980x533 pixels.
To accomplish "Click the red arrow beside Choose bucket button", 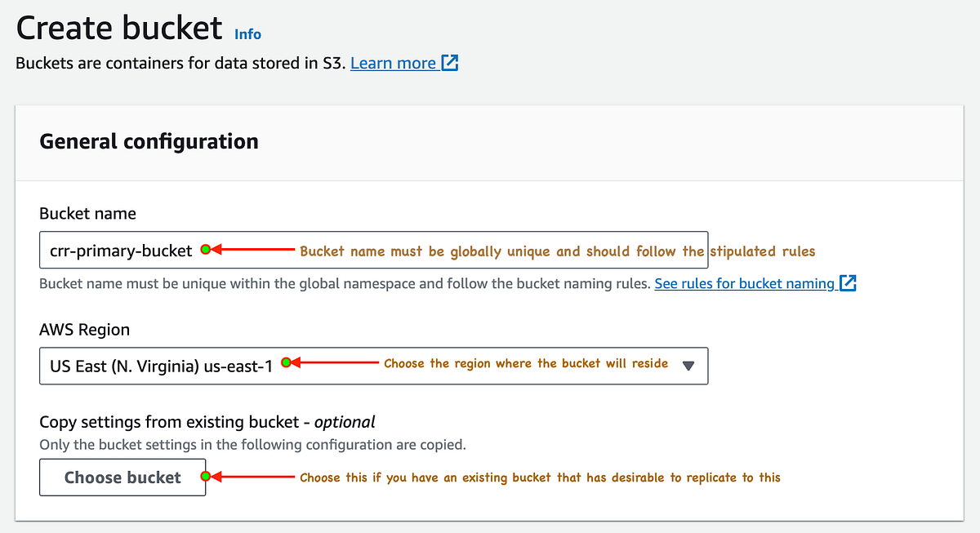I will point(253,477).
